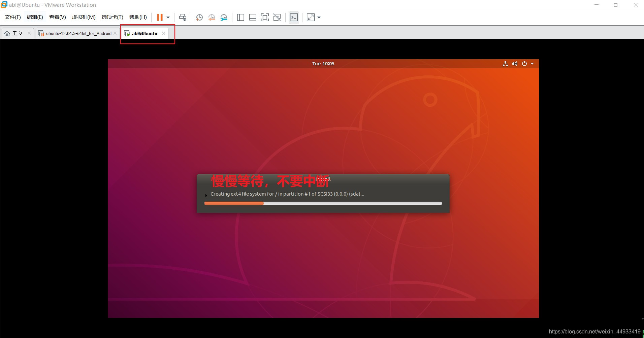Click the installation progress bar
The image size is (644, 338).
click(323, 203)
